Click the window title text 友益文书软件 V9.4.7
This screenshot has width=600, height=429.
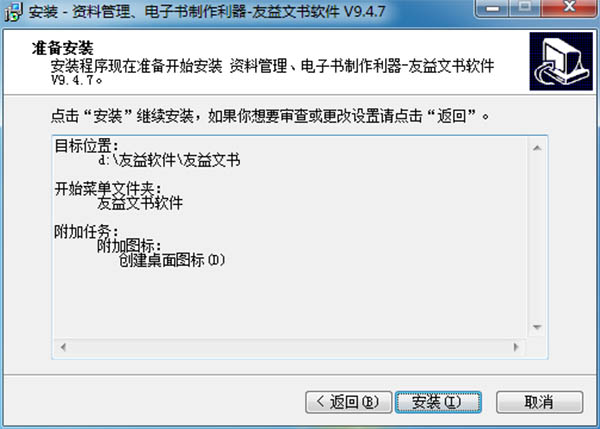319,11
